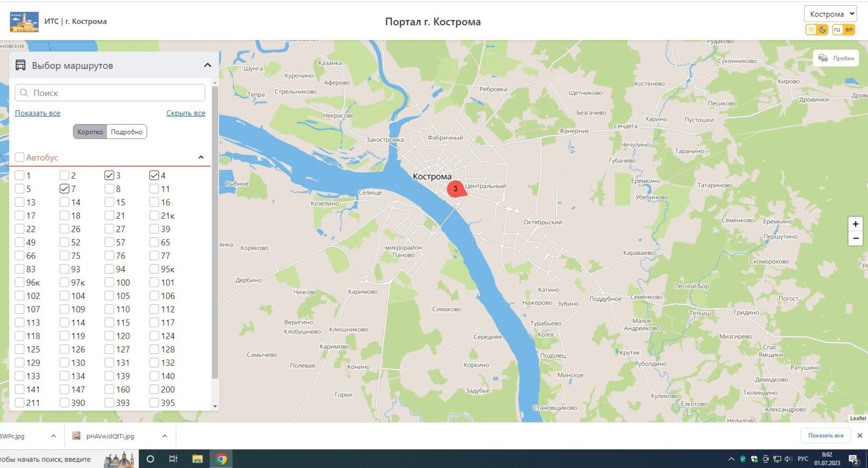The height and width of the screenshot is (468, 868).
Task: Switch interface language to en
Action: [849, 29]
